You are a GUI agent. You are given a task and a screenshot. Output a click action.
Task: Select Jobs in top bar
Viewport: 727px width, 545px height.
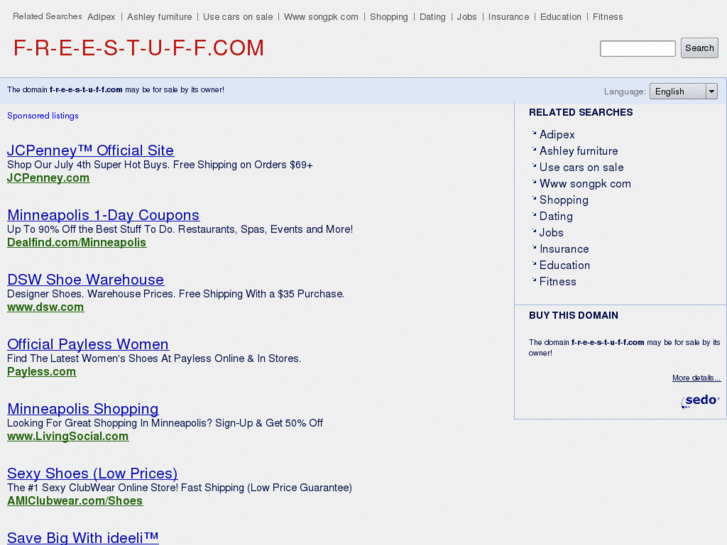[x=466, y=17]
